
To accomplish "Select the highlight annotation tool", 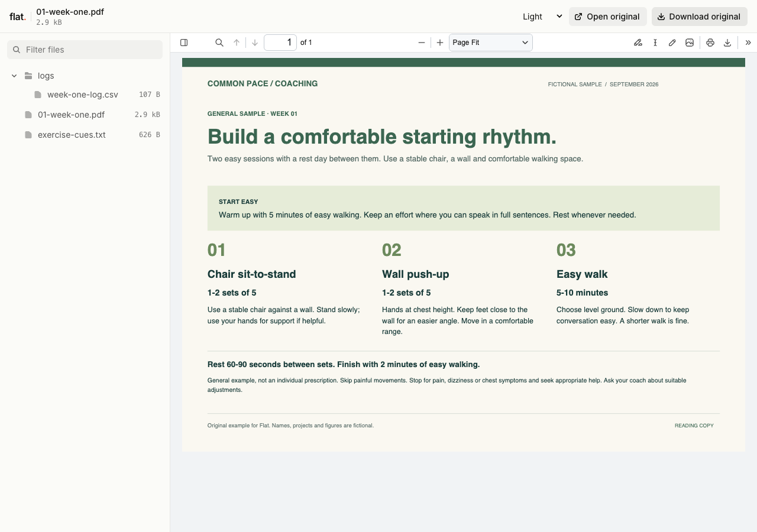I will click(x=638, y=43).
